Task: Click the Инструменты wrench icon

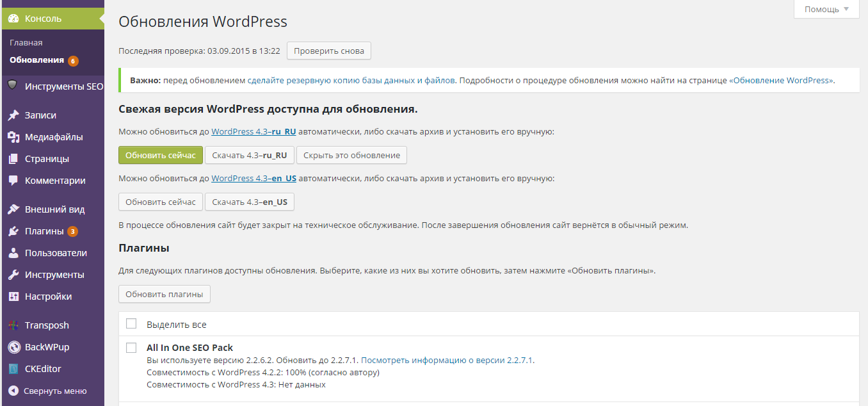Action: point(13,275)
